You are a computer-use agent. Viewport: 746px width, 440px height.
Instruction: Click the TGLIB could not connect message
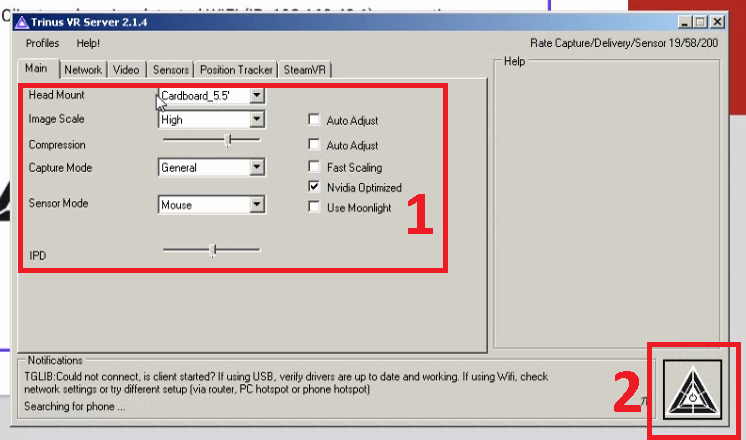(286, 383)
